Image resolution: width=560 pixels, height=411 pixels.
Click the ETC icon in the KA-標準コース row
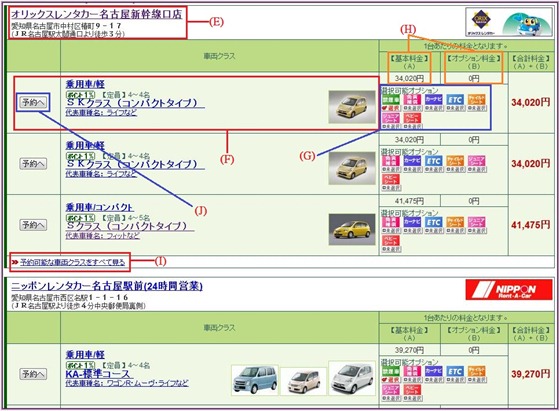point(455,371)
